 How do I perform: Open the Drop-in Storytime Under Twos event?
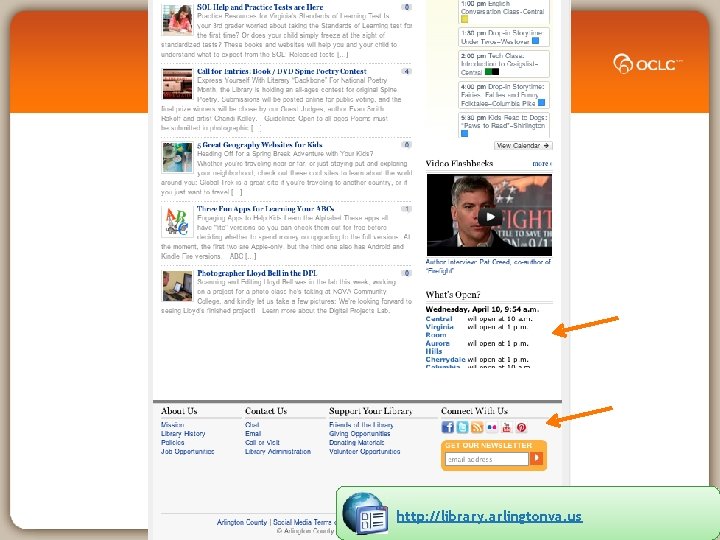point(504,37)
